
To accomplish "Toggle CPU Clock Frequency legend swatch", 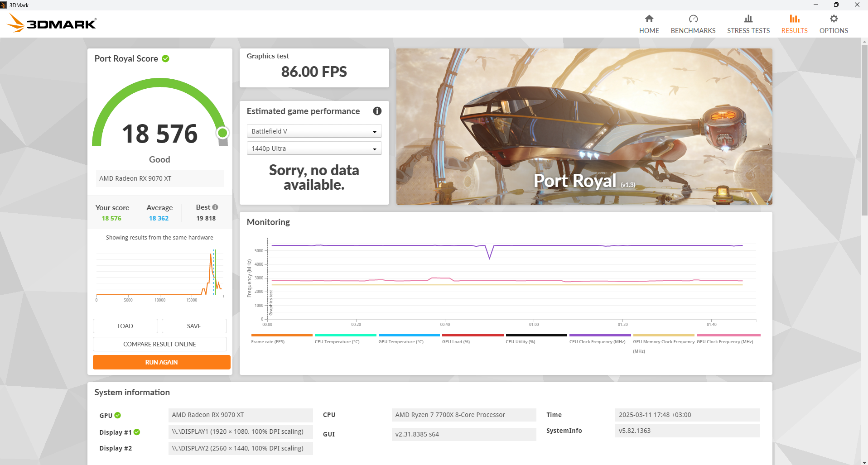I will 600,336.
